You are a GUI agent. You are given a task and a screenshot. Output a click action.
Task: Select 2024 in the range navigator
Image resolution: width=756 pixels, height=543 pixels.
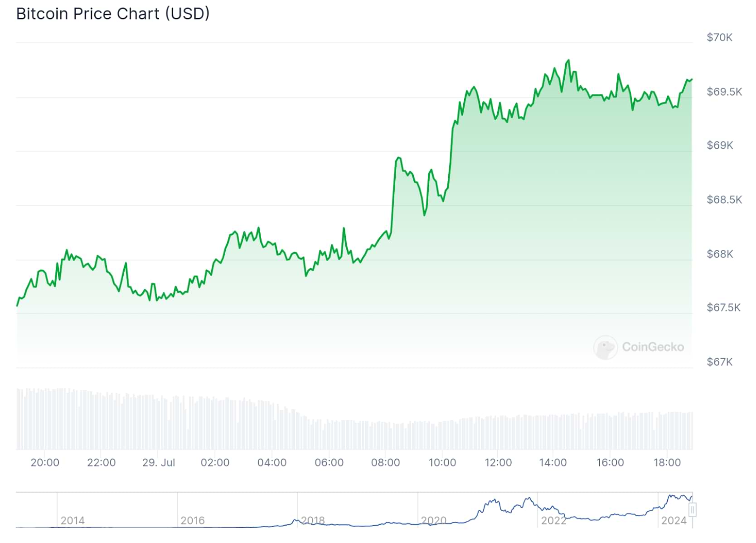674,520
